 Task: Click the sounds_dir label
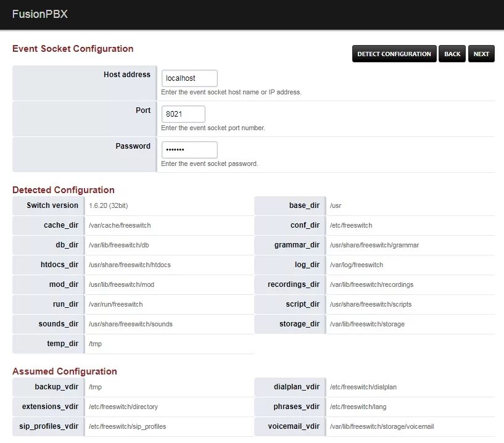click(59, 324)
